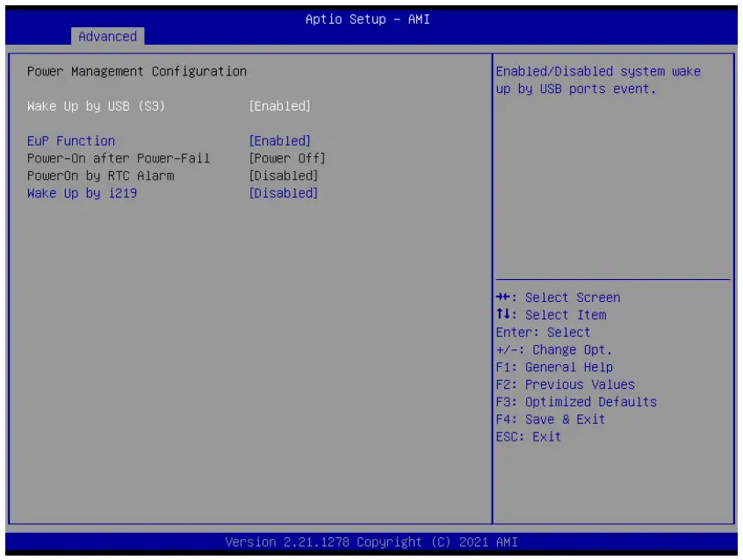
Task: Select Power-On after Power-Fail item
Action: pyautogui.click(x=119, y=158)
